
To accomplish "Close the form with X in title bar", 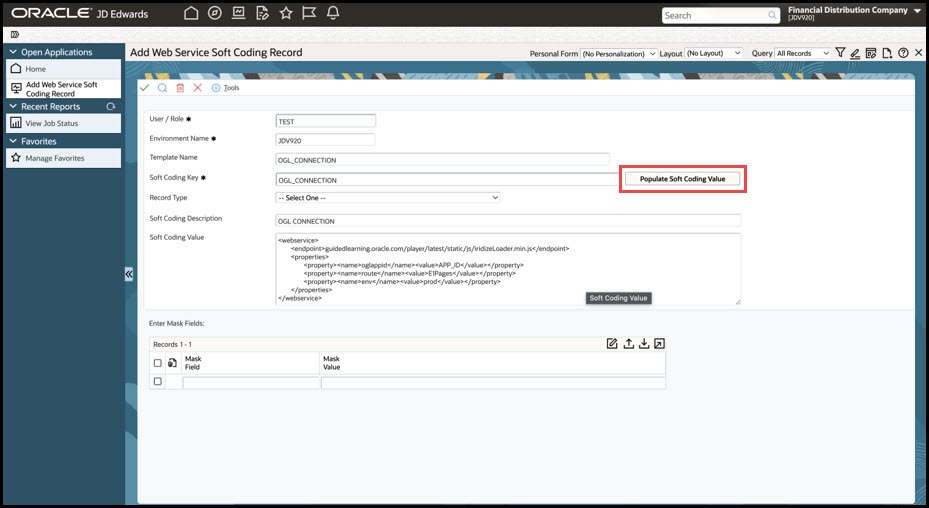I will tap(918, 53).
